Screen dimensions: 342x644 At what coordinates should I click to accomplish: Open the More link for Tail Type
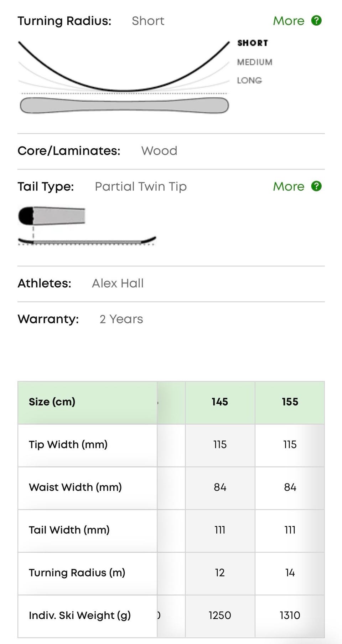point(289,186)
